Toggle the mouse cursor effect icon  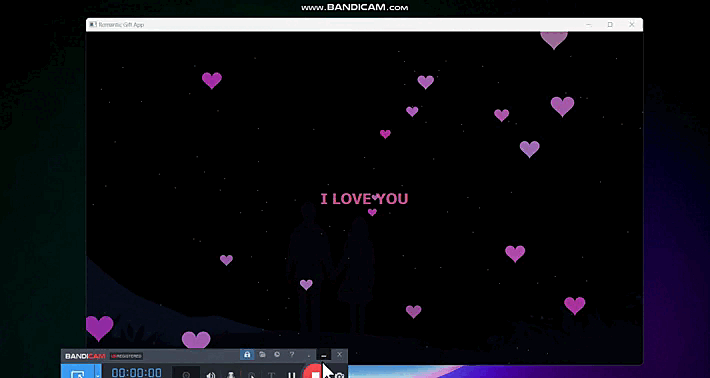click(x=251, y=375)
